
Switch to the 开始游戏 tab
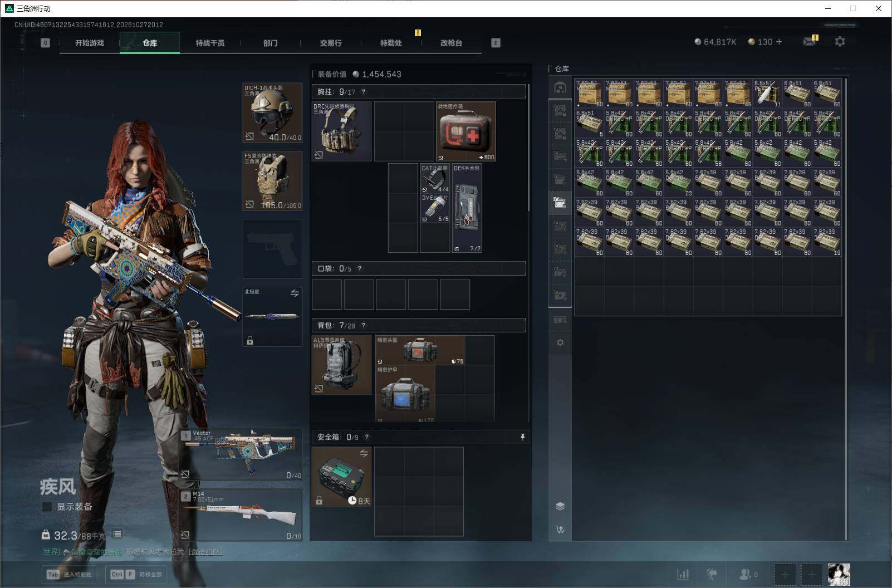tap(90, 43)
